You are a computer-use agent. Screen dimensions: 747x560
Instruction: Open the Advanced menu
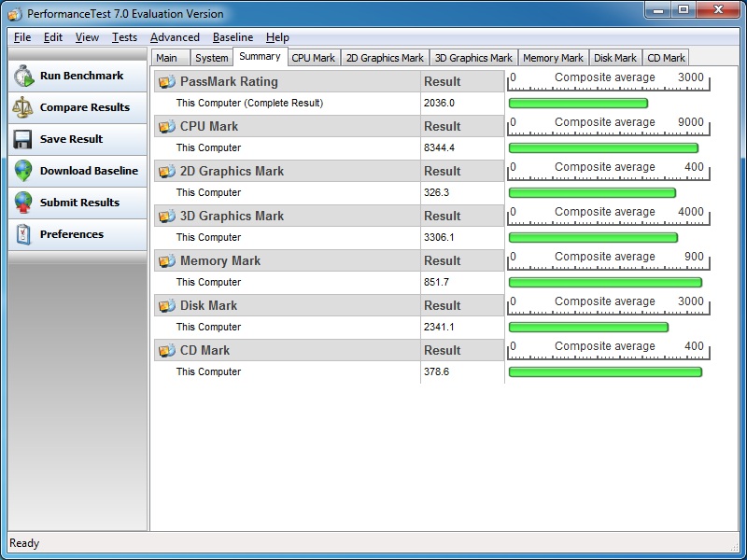pyautogui.click(x=175, y=37)
